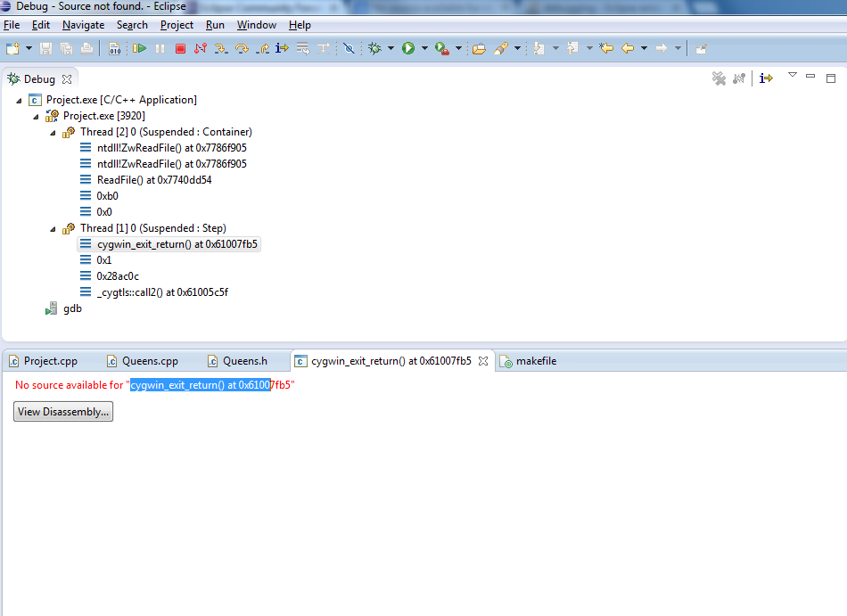The width and height of the screenshot is (847, 616).
Task: Open the Project menu
Action: tap(177, 25)
